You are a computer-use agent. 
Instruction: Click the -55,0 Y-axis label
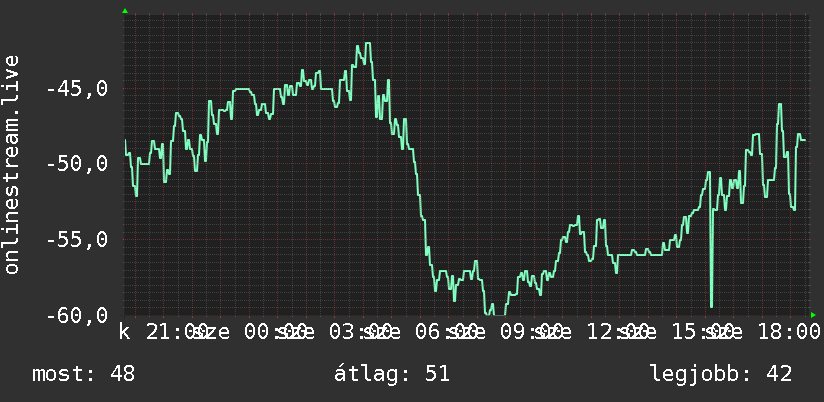pos(77,240)
